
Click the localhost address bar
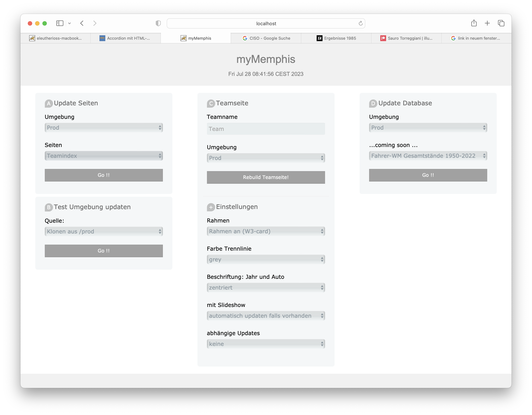(266, 23)
